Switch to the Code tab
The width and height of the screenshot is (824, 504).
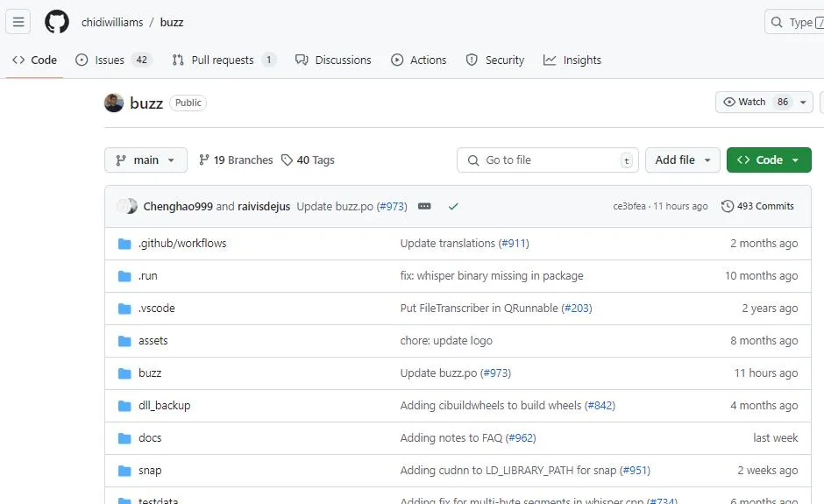(x=35, y=60)
